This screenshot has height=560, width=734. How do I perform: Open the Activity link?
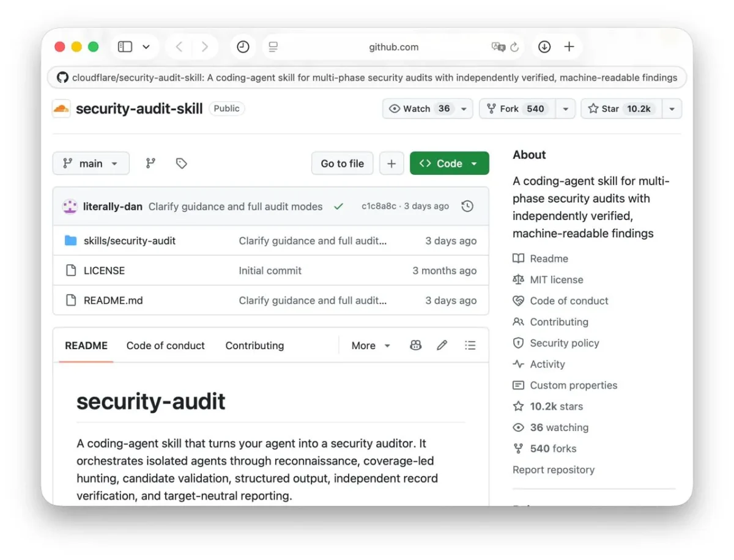(539, 364)
